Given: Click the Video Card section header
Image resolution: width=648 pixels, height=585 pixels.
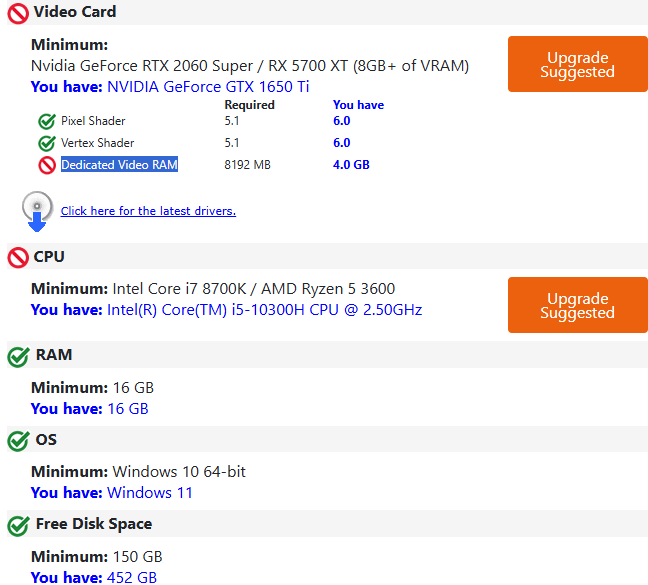Looking at the screenshot, I should point(75,12).
